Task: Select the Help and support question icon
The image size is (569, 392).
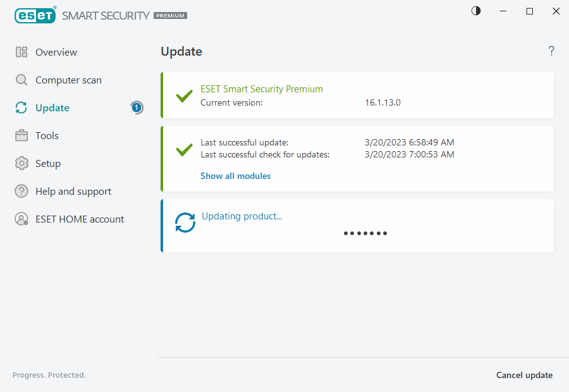Action: [21, 191]
